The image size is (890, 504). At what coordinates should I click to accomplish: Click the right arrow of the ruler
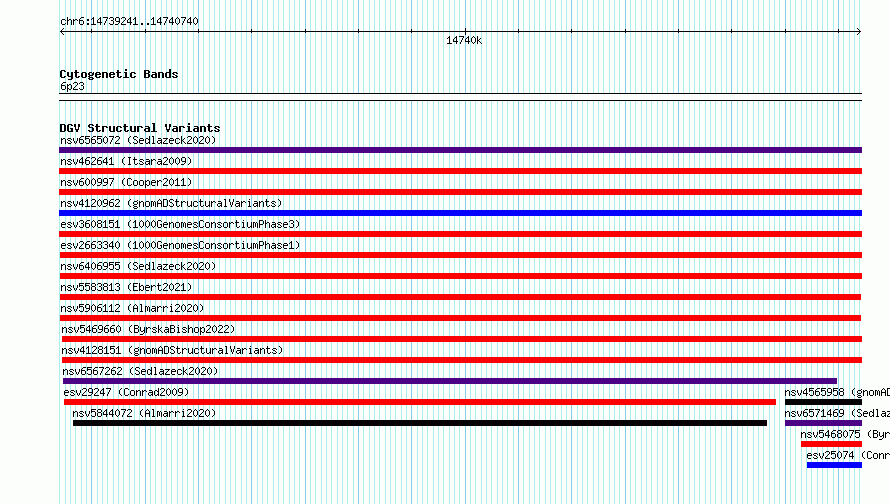pyautogui.click(x=859, y=32)
